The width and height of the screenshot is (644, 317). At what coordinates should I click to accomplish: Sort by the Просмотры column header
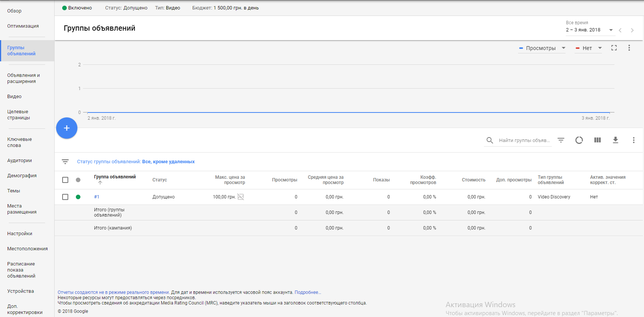click(x=284, y=180)
